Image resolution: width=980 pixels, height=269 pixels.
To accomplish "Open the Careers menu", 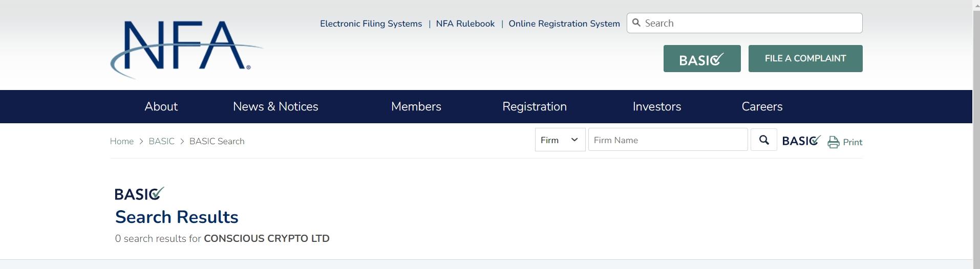I will point(762,106).
